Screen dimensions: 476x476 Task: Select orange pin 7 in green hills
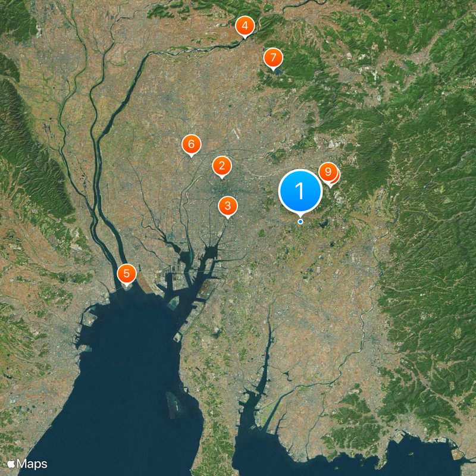(273, 58)
